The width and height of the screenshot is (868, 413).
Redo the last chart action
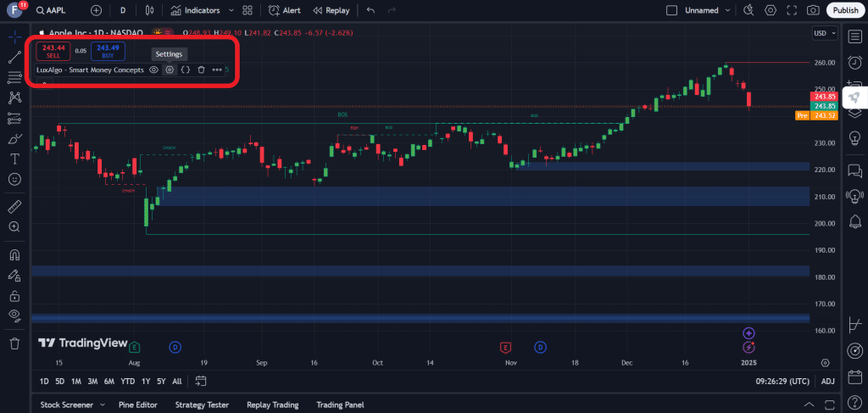point(392,10)
